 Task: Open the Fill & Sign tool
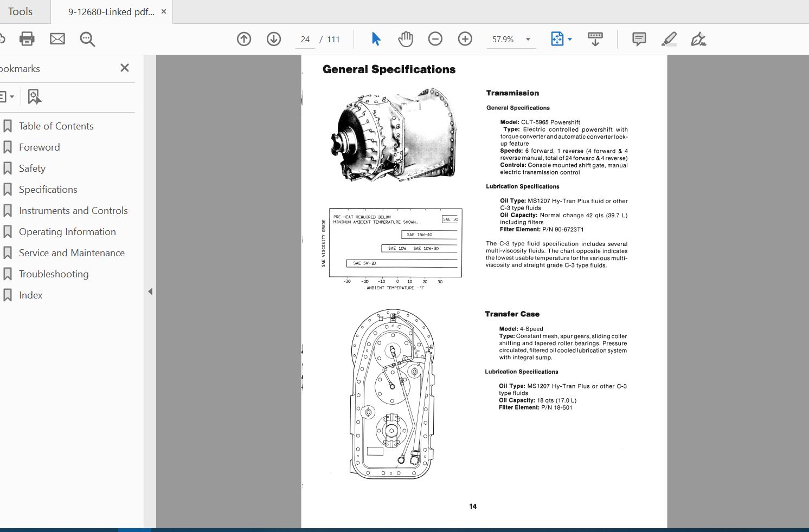(698, 38)
